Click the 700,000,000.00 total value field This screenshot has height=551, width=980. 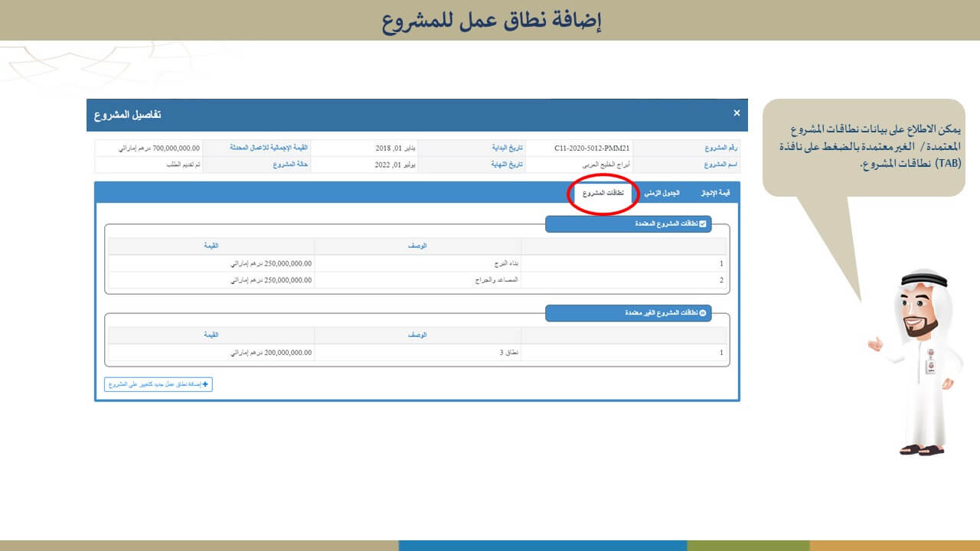coord(176,148)
